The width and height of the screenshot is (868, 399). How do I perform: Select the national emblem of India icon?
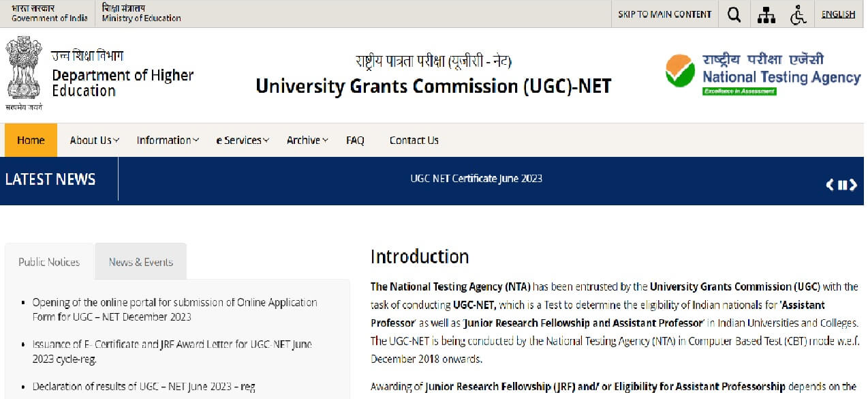pos(25,72)
